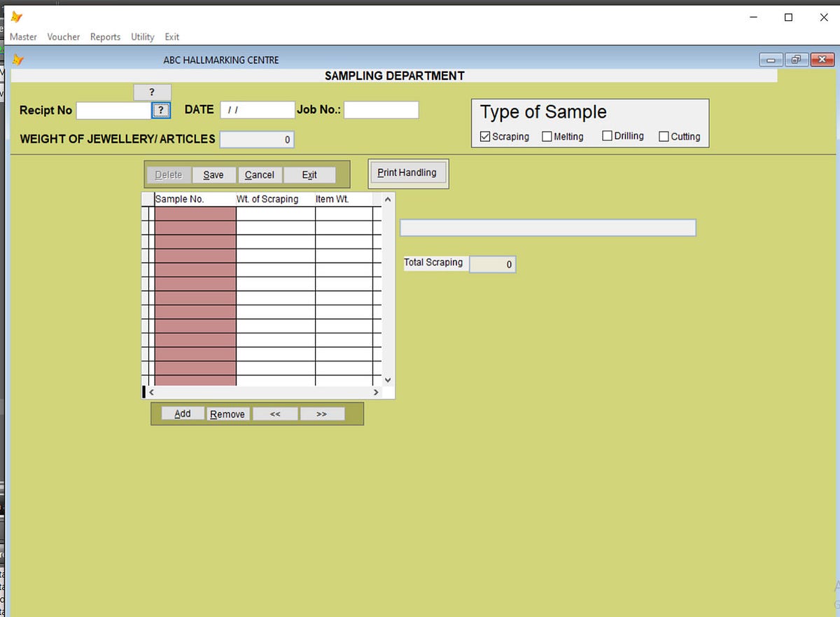Click the Item Wt. column header
Viewport: 840px width, 617px height.
[x=344, y=199]
